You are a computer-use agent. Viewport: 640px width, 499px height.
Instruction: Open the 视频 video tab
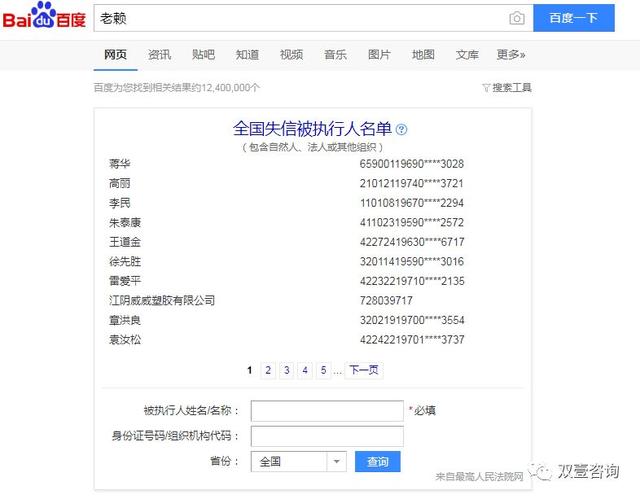291,54
